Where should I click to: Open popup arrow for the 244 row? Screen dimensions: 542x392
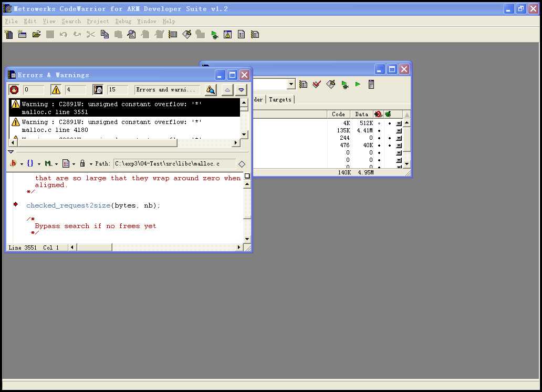pos(399,138)
